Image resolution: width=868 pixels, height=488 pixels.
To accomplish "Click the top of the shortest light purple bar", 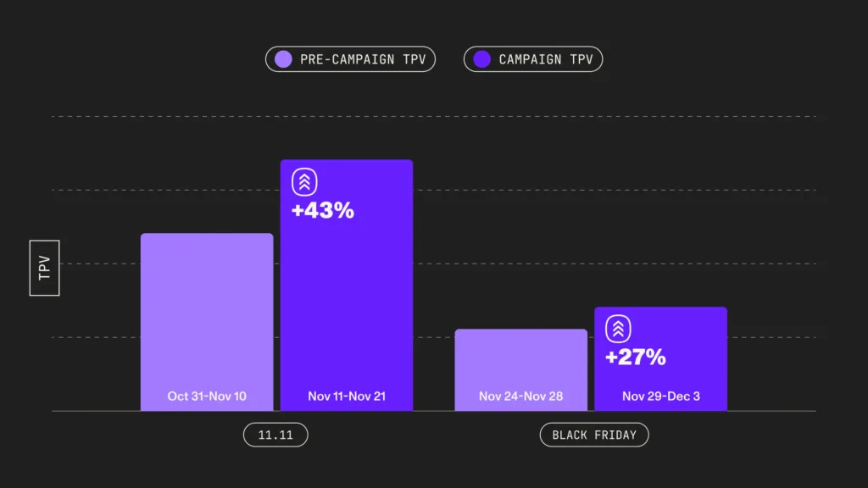I will click(520, 333).
